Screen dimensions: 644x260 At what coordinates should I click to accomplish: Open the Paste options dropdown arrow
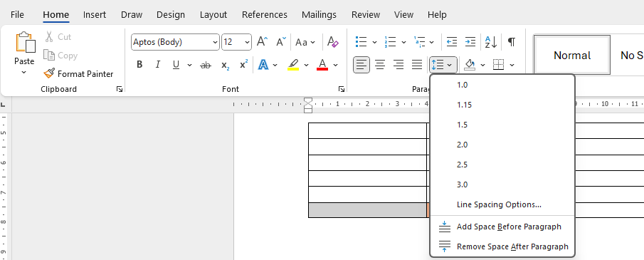click(23, 72)
